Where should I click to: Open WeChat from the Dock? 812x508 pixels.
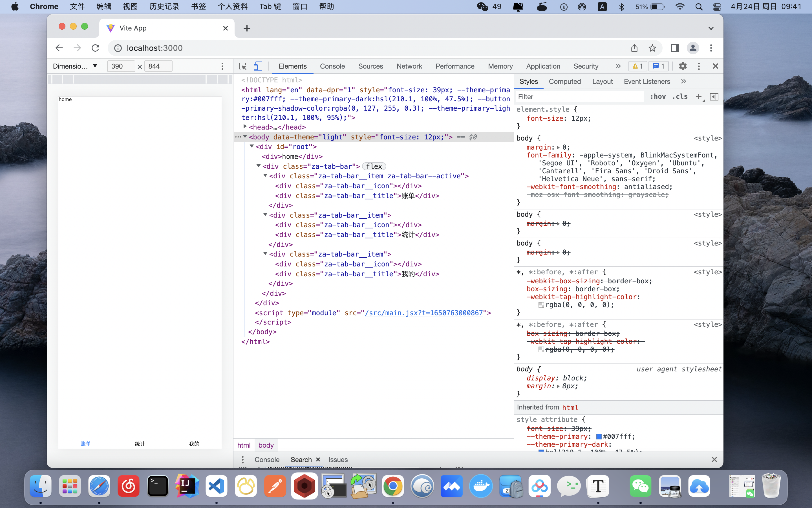click(641, 486)
